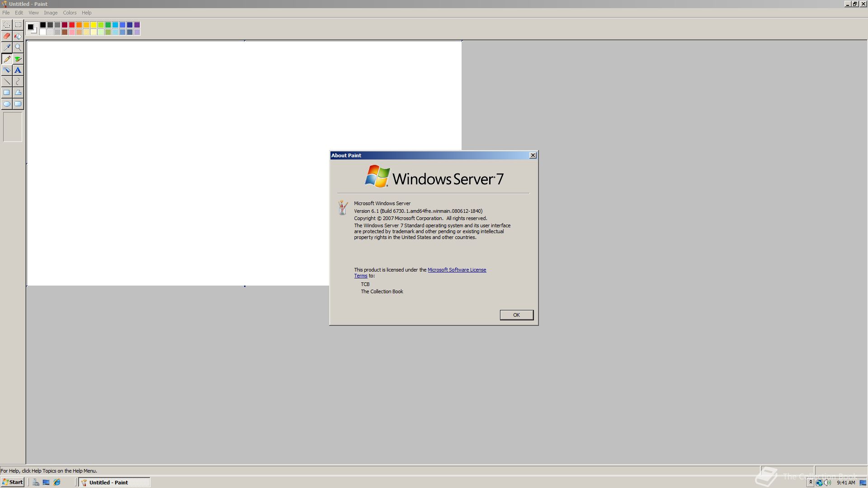Pick the dark green color swatch
The height and width of the screenshot is (488, 868).
click(x=108, y=25)
